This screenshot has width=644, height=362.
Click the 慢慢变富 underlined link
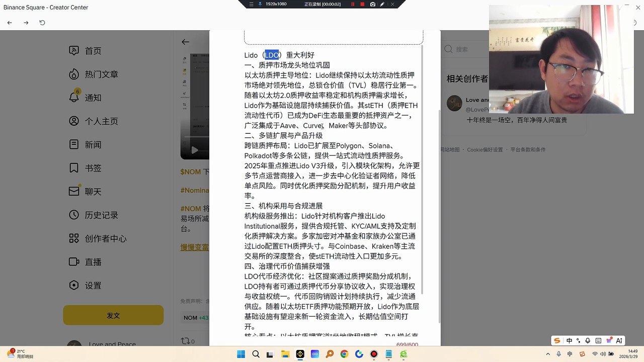click(195, 247)
